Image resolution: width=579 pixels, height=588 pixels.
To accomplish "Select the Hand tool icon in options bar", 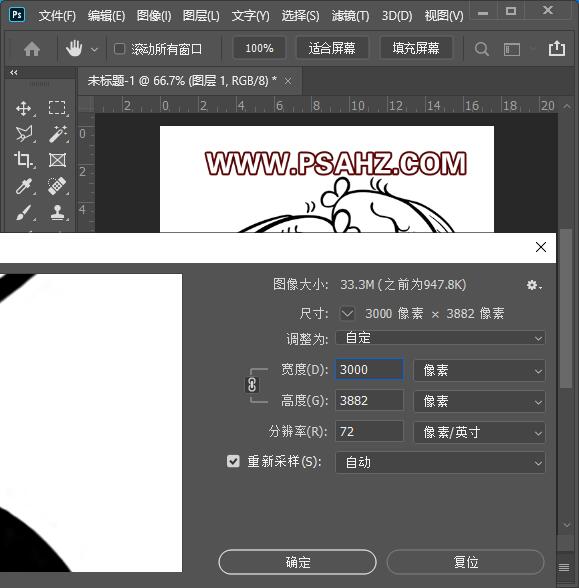I will tap(74, 49).
